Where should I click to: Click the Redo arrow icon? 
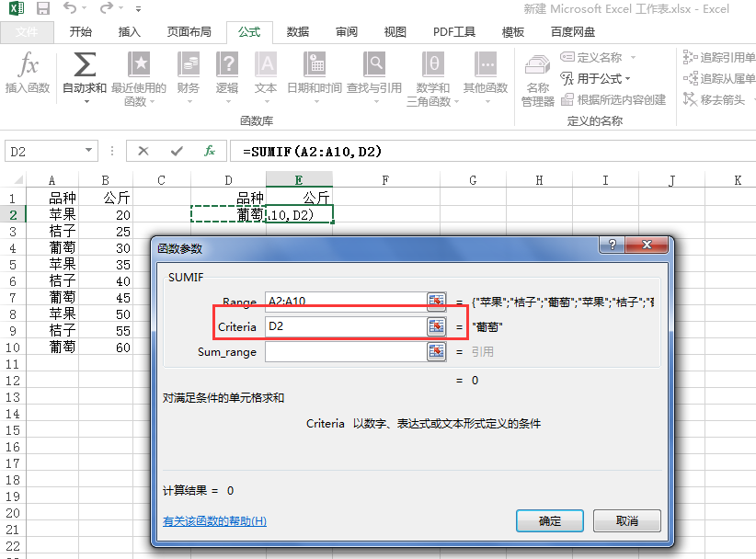tap(106, 8)
